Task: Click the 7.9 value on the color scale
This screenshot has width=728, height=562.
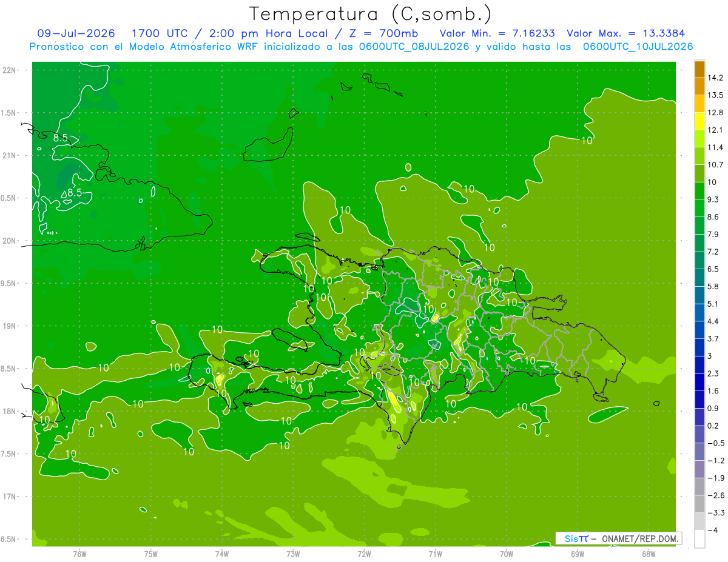Action: [713, 235]
